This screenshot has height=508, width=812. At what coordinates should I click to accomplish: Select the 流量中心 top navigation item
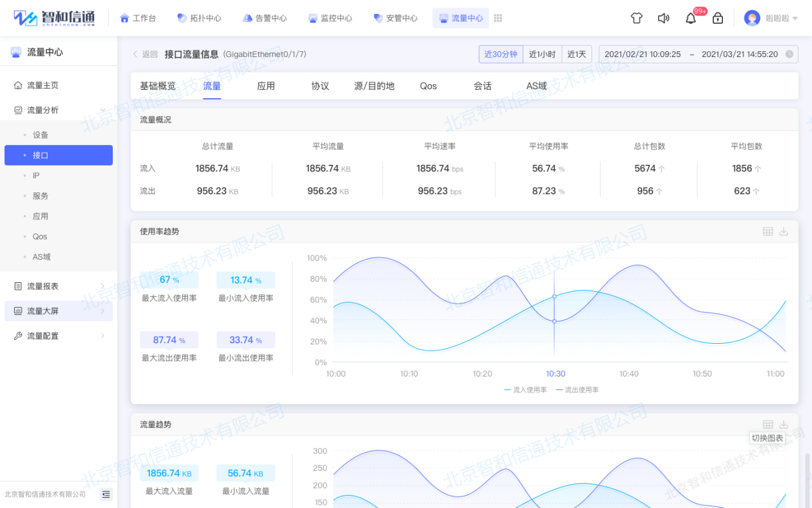(x=461, y=18)
